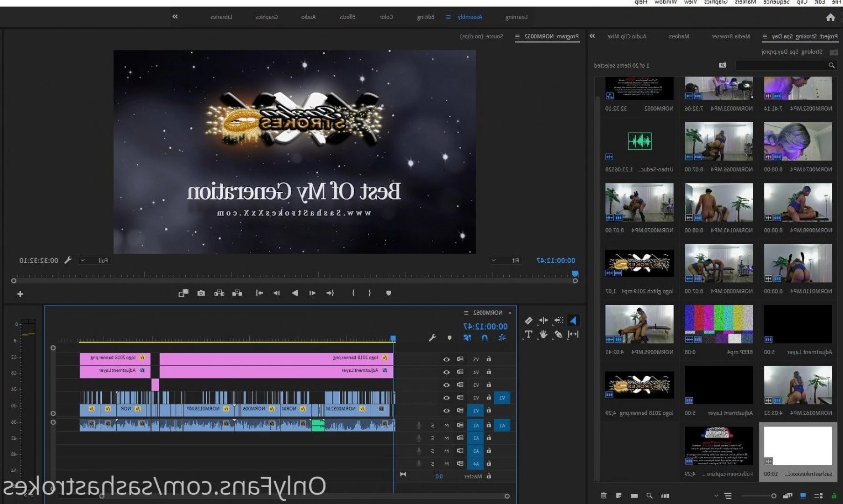Switch Project panel to List View

pyautogui.click(x=818, y=496)
